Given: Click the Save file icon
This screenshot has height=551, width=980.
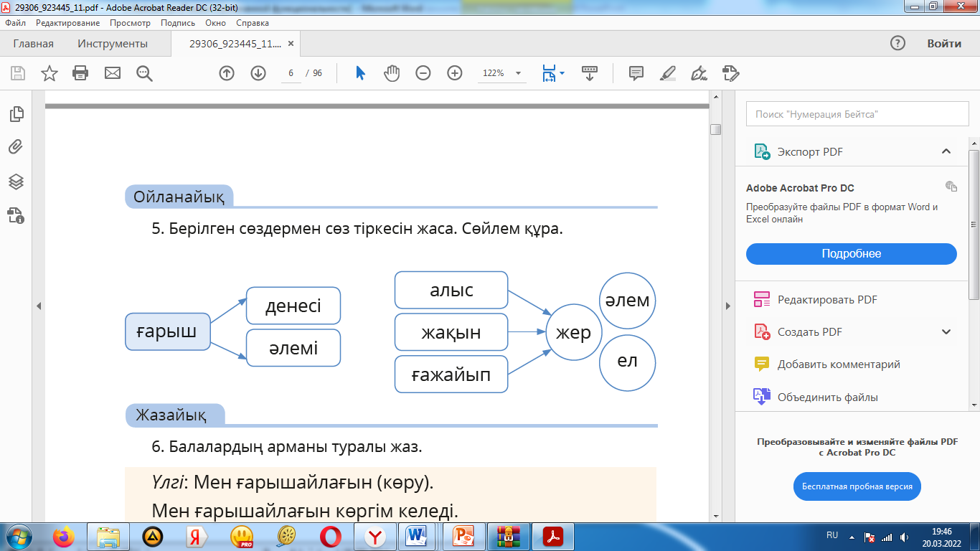Looking at the screenshot, I should [18, 73].
